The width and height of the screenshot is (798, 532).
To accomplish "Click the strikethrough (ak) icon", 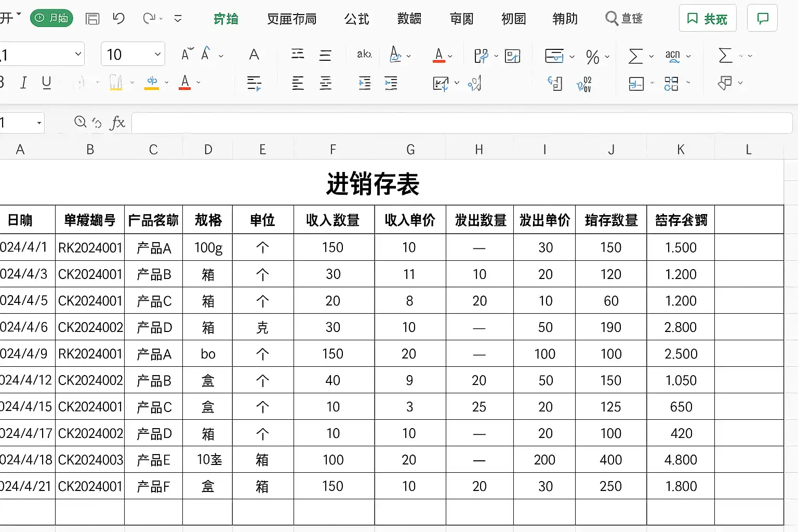I will (x=364, y=55).
